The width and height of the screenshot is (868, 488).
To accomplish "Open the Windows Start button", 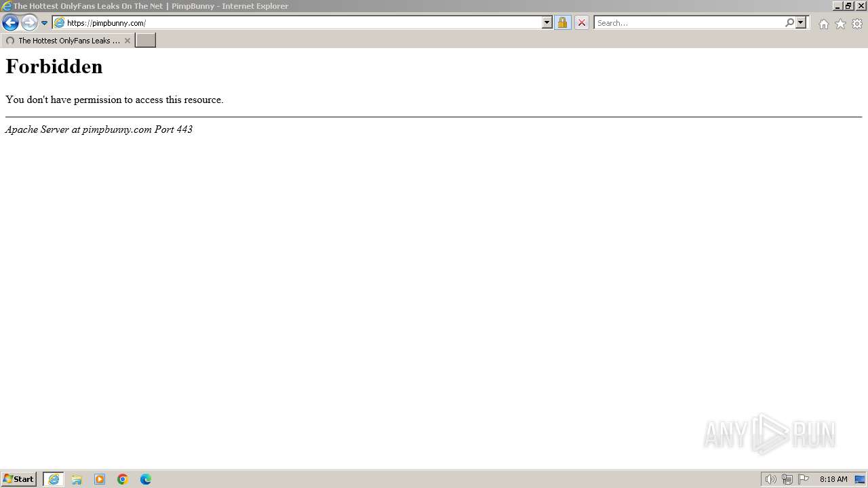I will coord(18,479).
